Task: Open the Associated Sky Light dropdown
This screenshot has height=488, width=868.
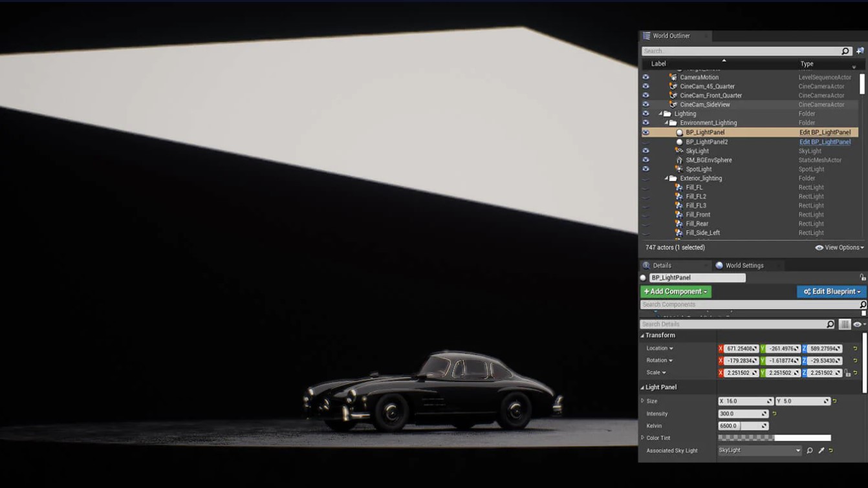Action: point(799,451)
